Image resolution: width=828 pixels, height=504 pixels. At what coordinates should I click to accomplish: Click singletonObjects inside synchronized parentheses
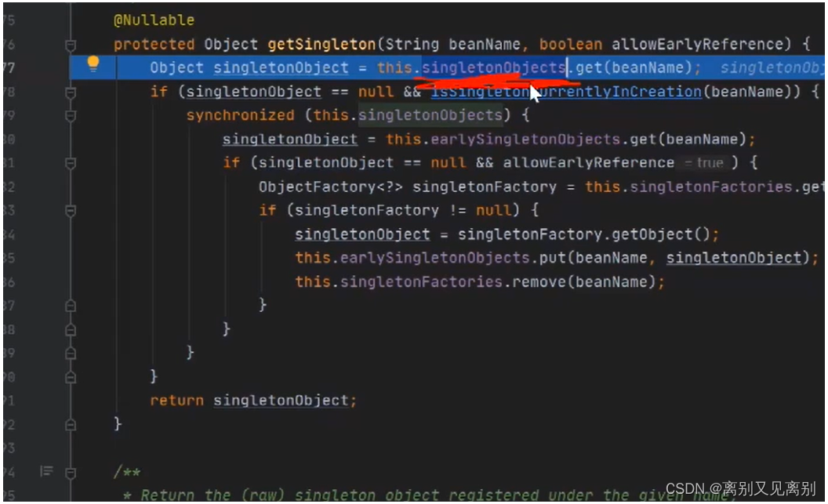430,115
